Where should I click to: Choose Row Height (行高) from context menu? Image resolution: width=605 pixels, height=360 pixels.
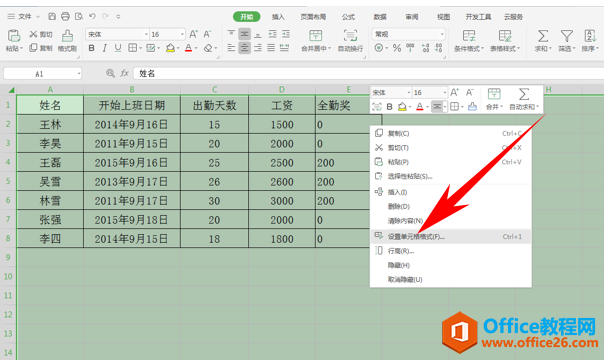(451, 251)
